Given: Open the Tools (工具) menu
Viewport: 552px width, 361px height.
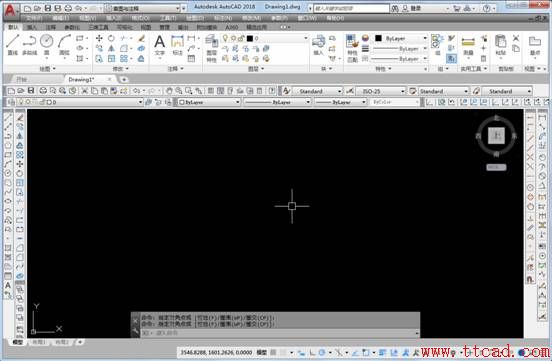Looking at the screenshot, I should tap(168, 18).
